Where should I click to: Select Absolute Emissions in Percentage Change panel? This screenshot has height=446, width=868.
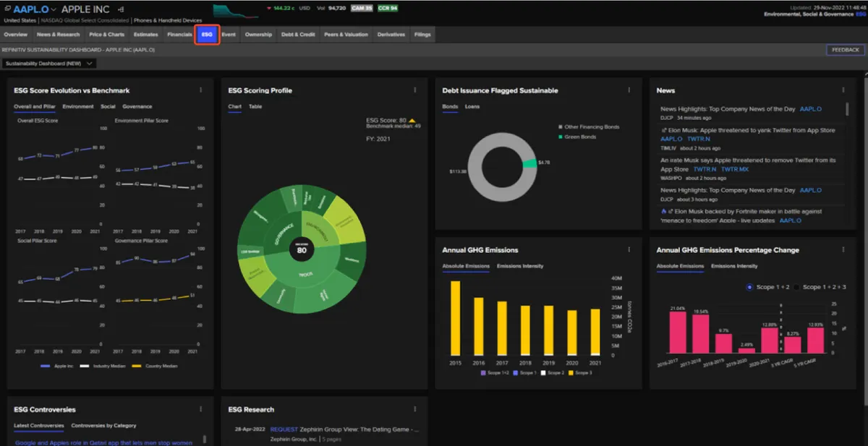tap(681, 266)
